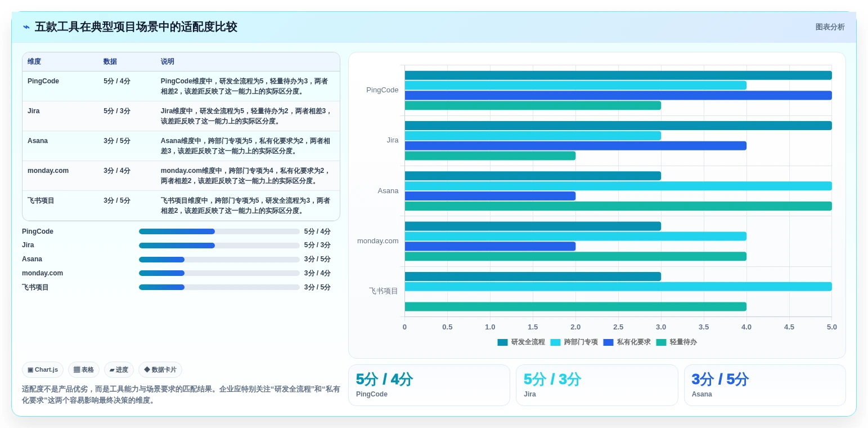The image size is (868, 428).
Task: Click the chart title 五款工具在典型项目场景中的适配度比较
Action: point(136,27)
